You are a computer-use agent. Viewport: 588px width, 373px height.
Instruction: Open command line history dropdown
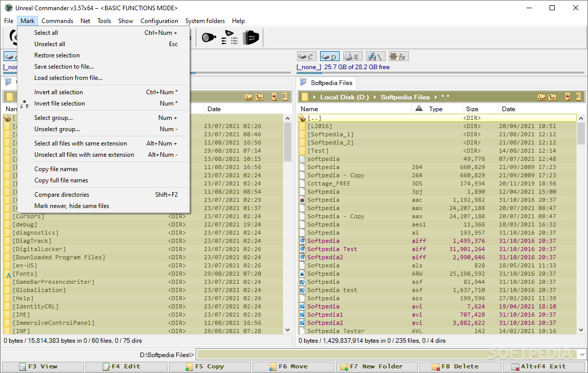click(582, 355)
